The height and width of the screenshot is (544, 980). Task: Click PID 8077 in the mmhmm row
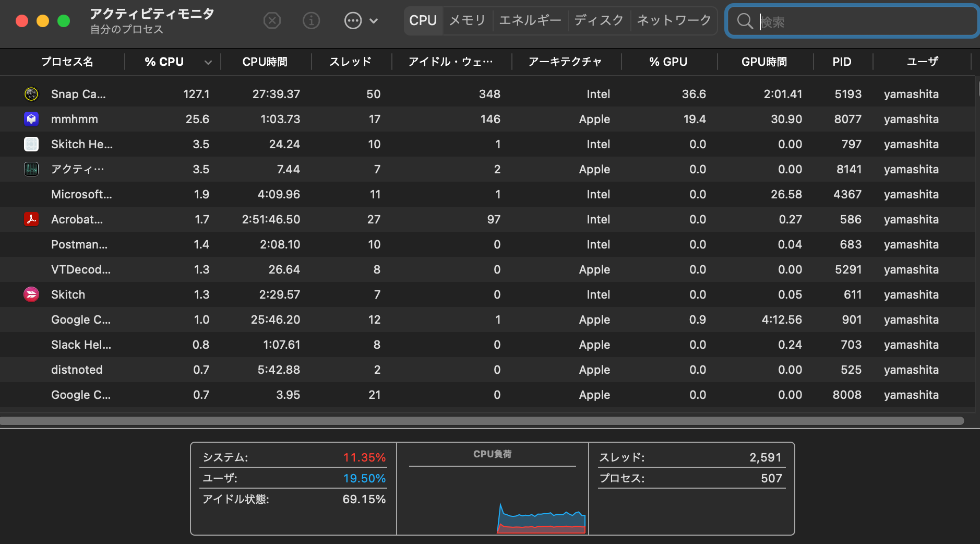click(x=848, y=119)
